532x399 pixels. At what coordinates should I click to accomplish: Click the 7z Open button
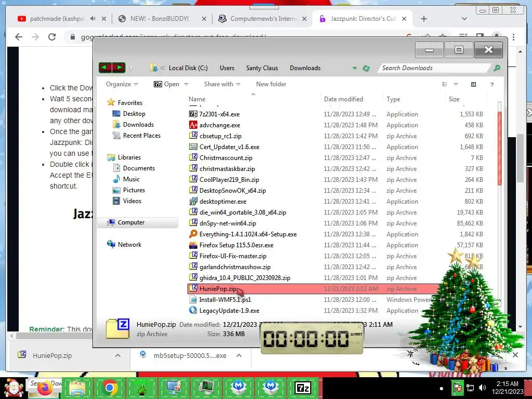[166, 84]
